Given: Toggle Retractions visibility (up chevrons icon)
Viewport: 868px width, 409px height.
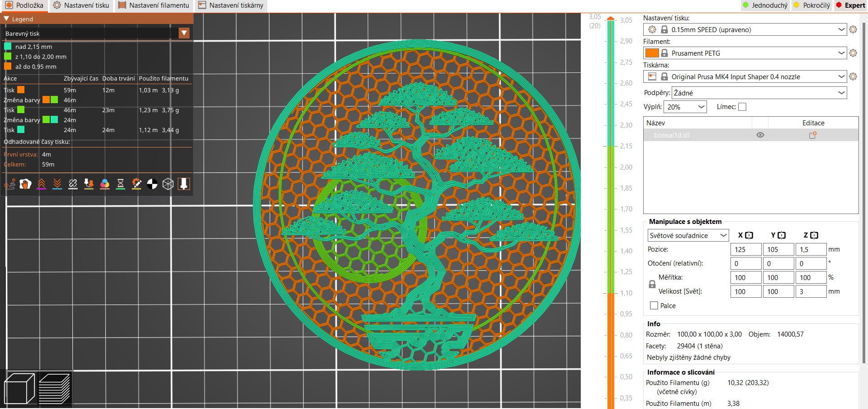Looking at the screenshot, I should pos(41,184).
